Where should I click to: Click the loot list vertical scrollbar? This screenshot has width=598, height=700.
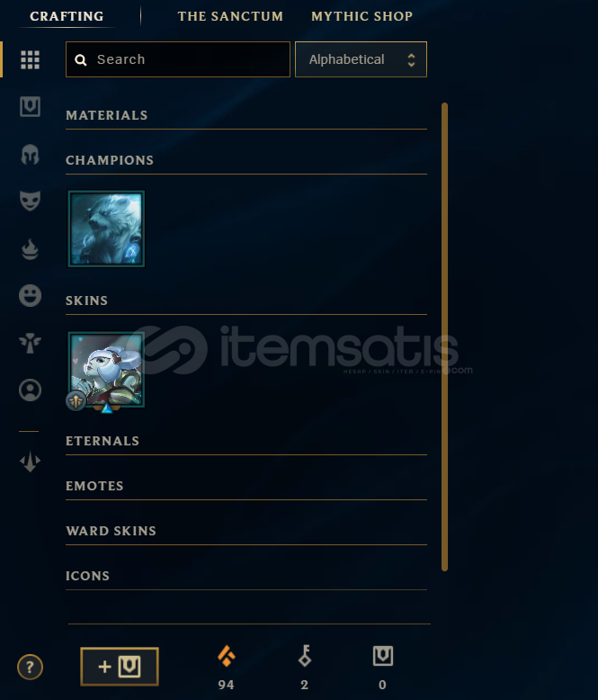click(x=444, y=337)
